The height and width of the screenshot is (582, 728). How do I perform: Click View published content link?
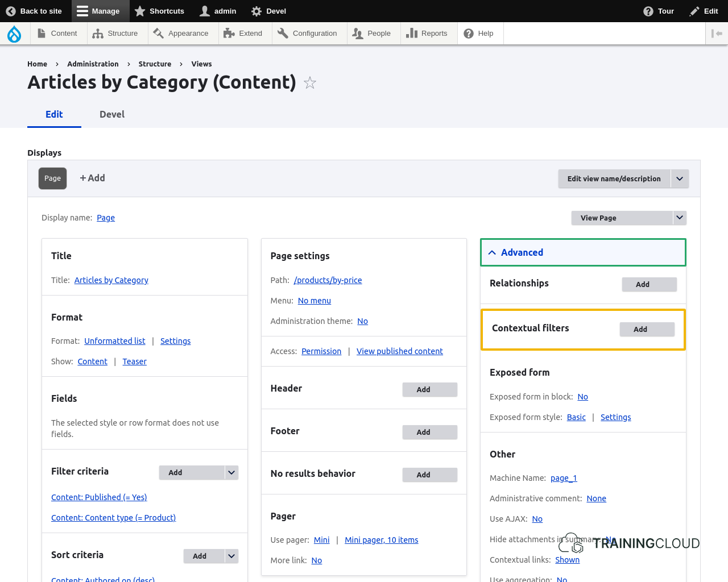point(400,351)
